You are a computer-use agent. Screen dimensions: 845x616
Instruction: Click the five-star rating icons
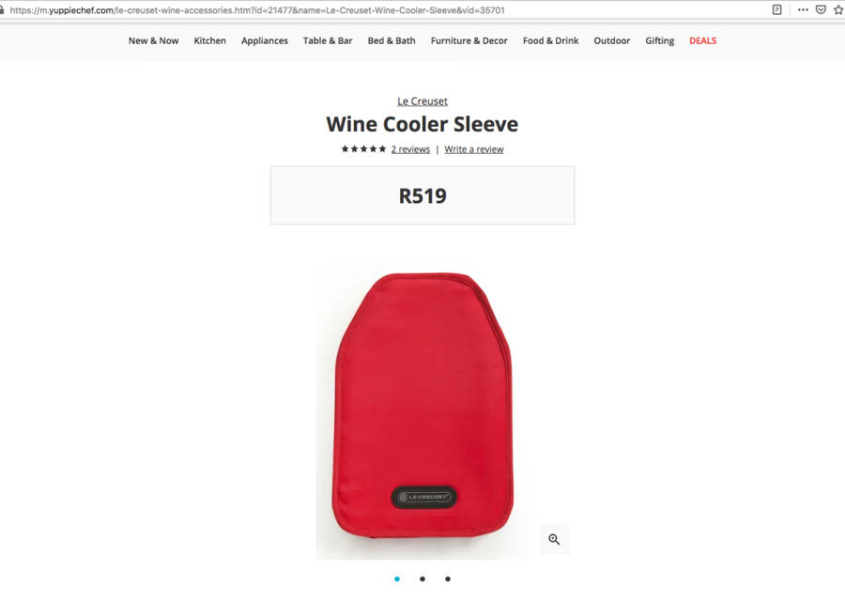coord(363,149)
